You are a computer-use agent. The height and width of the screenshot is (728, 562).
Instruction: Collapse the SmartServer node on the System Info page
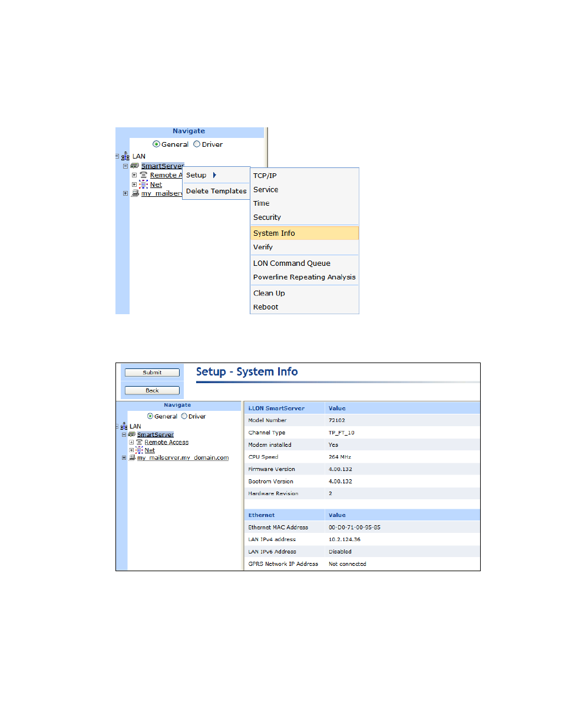coord(124,435)
